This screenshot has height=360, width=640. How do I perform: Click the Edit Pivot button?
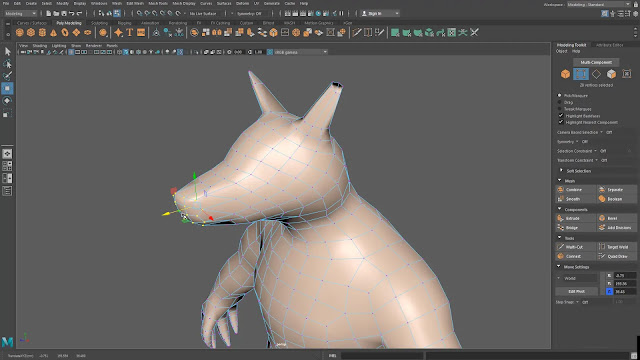pos(576,291)
